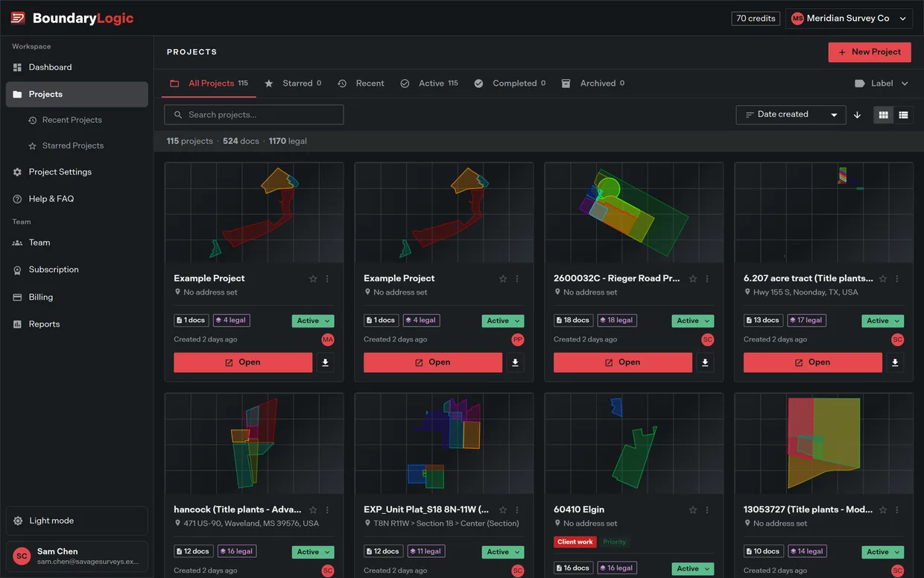Click the Team people icon
Image resolution: width=924 pixels, height=578 pixels.
pos(17,243)
